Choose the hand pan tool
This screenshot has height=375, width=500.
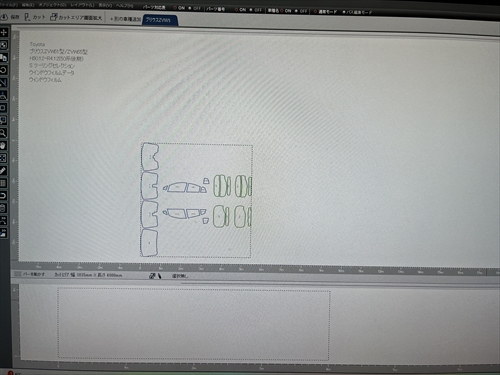tap(3, 146)
